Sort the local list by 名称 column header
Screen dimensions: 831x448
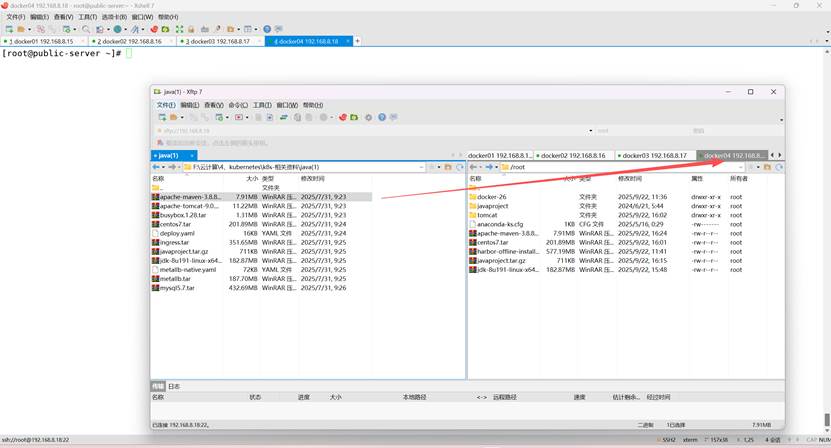[x=158, y=179]
